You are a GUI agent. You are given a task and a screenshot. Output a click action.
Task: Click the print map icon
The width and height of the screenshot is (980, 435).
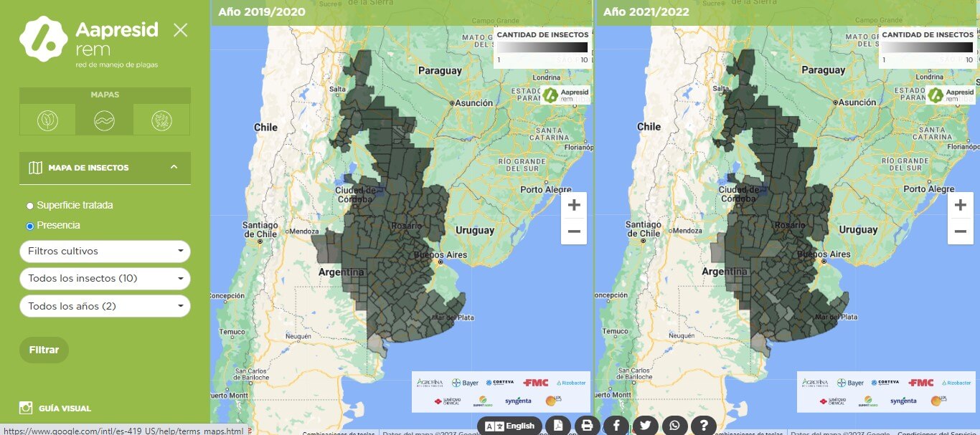coord(587,425)
